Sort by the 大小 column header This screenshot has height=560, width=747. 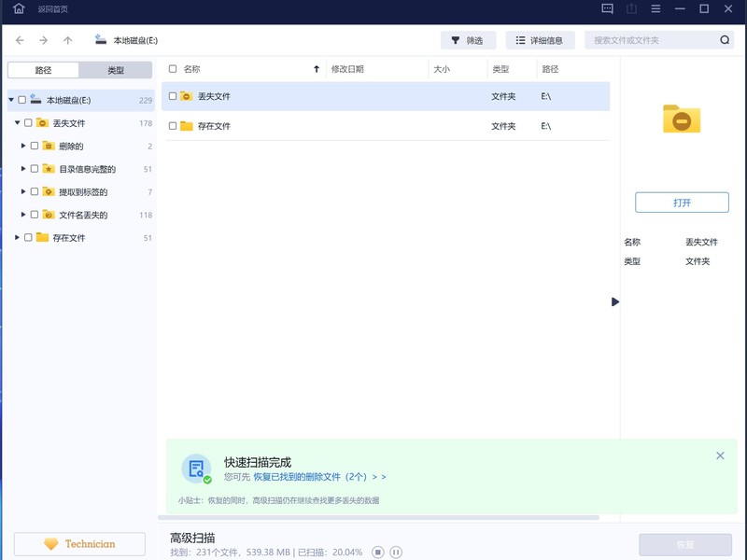point(442,69)
